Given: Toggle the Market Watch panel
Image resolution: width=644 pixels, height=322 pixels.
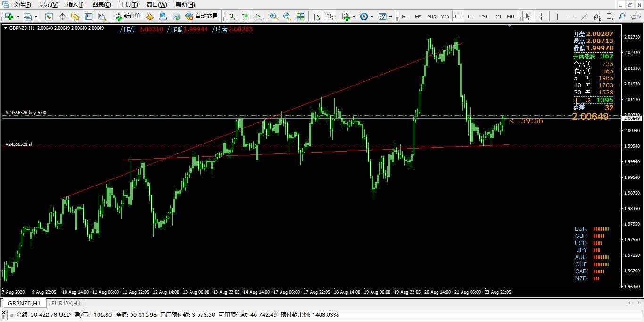Looking at the screenshot, I should tap(49, 17).
